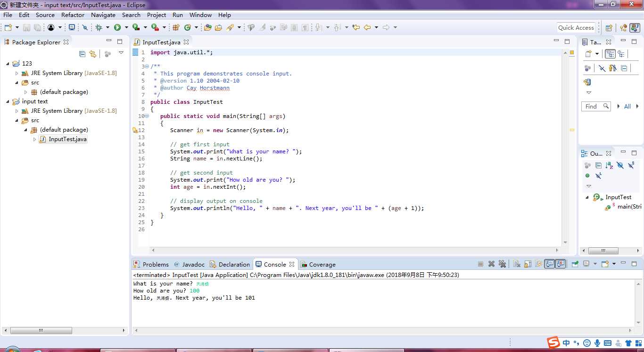The width and height of the screenshot is (644, 352).
Task: Click the Open Perspective icon
Action: click(609, 28)
